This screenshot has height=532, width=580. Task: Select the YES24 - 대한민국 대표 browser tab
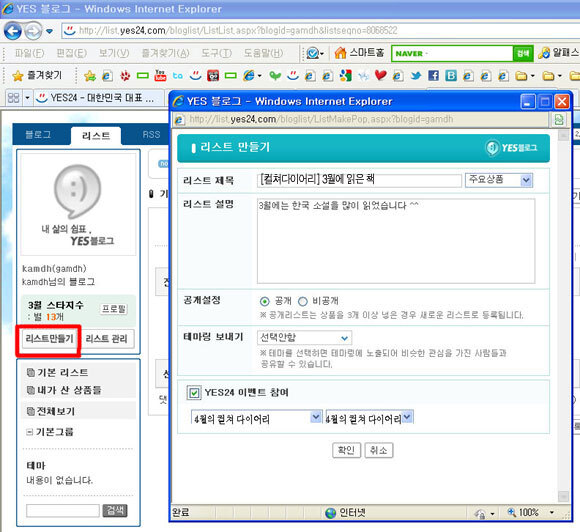tap(99, 98)
